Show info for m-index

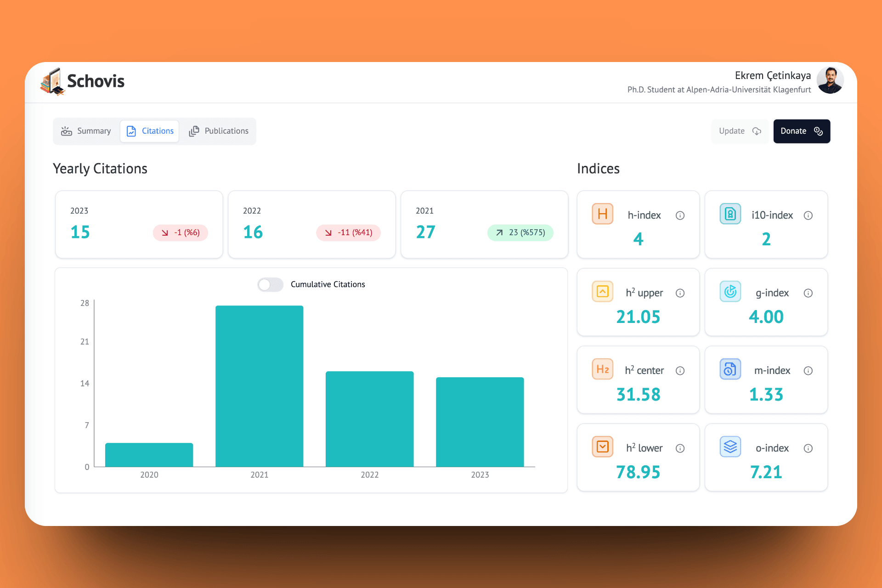click(x=808, y=371)
